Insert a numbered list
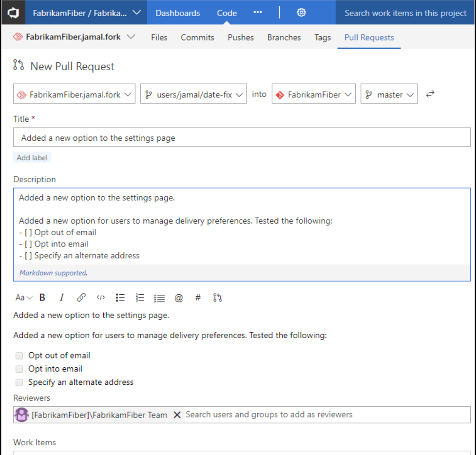476x455 pixels. (x=139, y=298)
